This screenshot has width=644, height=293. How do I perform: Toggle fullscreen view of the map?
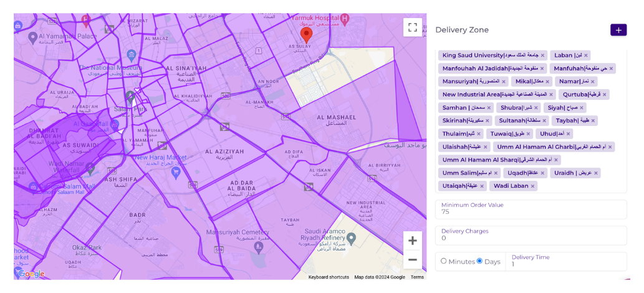[412, 27]
